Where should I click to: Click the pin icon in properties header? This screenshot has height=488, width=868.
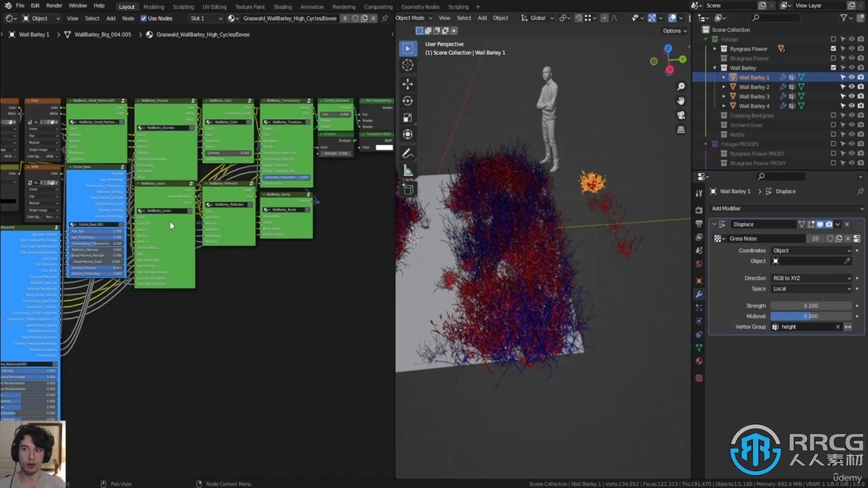tap(861, 191)
